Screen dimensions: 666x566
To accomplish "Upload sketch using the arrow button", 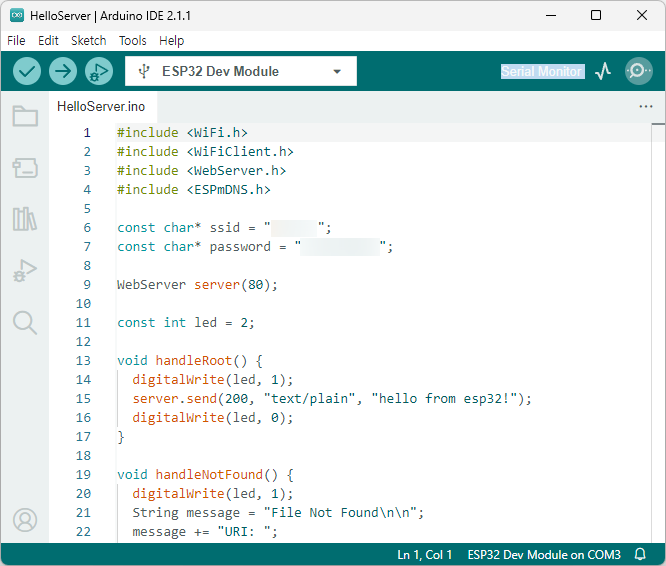I will tap(63, 71).
